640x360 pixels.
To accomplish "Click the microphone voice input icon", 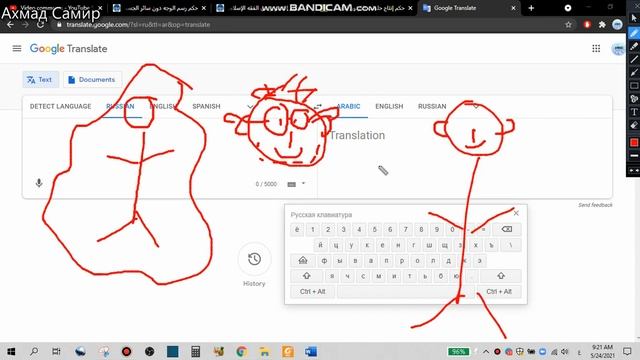I will (x=39, y=183).
